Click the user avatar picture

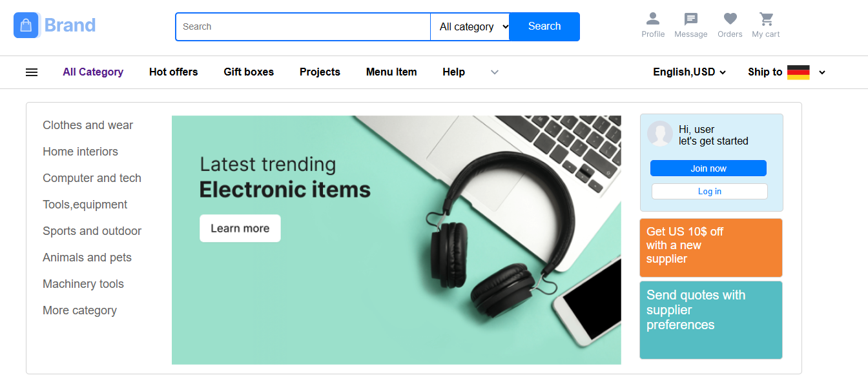[660, 134]
